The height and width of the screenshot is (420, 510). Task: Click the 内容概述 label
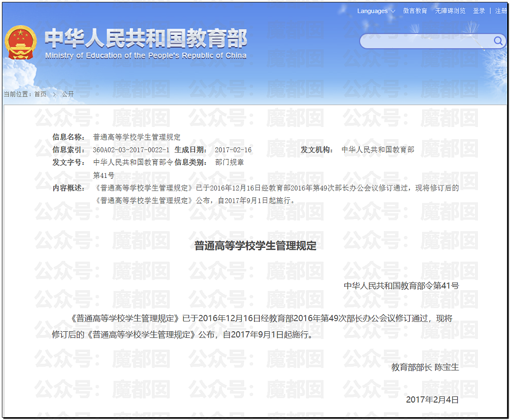pyautogui.click(x=68, y=188)
